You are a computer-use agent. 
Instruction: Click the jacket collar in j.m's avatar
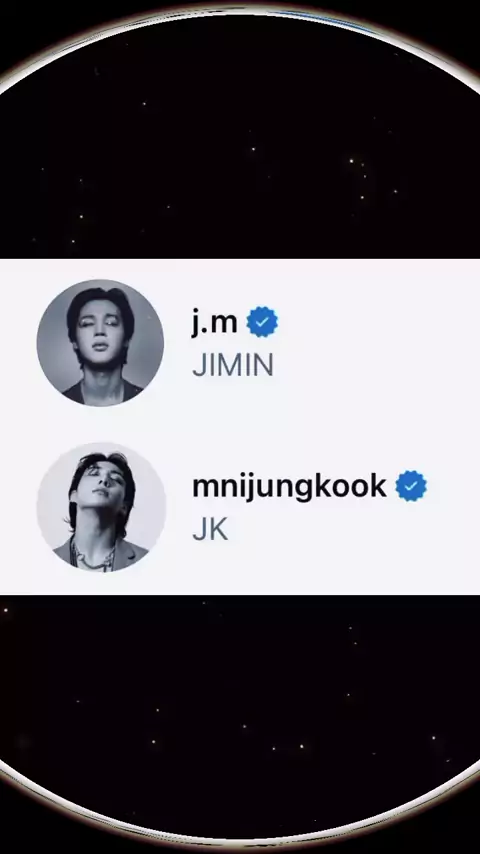[x=101, y=393]
